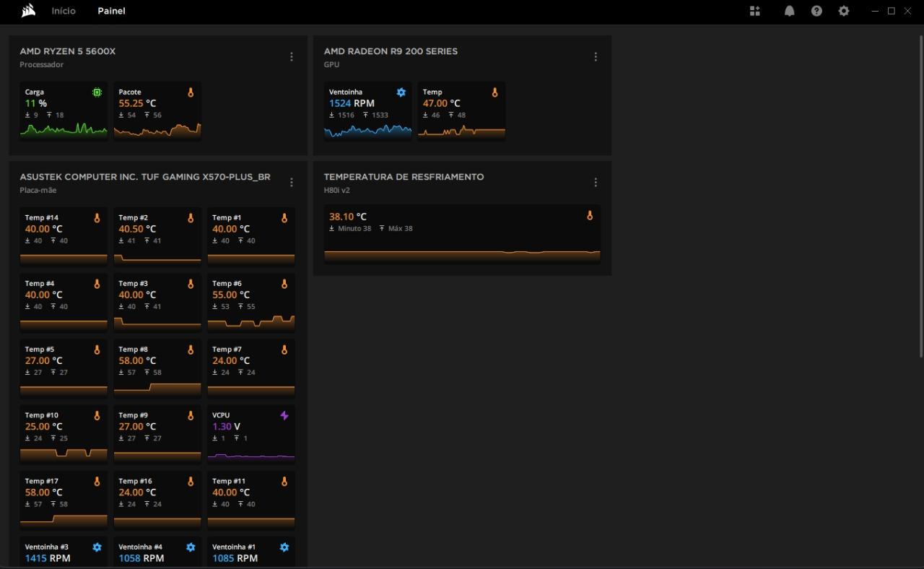Open ASUSTeK motherboard panel options menu
The height and width of the screenshot is (569, 924).
292,183
